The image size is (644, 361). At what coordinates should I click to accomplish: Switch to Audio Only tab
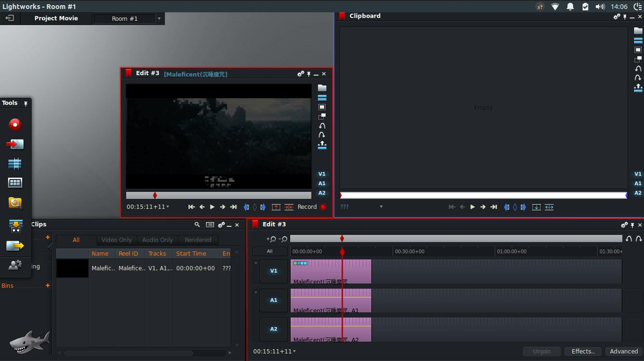pyautogui.click(x=158, y=240)
